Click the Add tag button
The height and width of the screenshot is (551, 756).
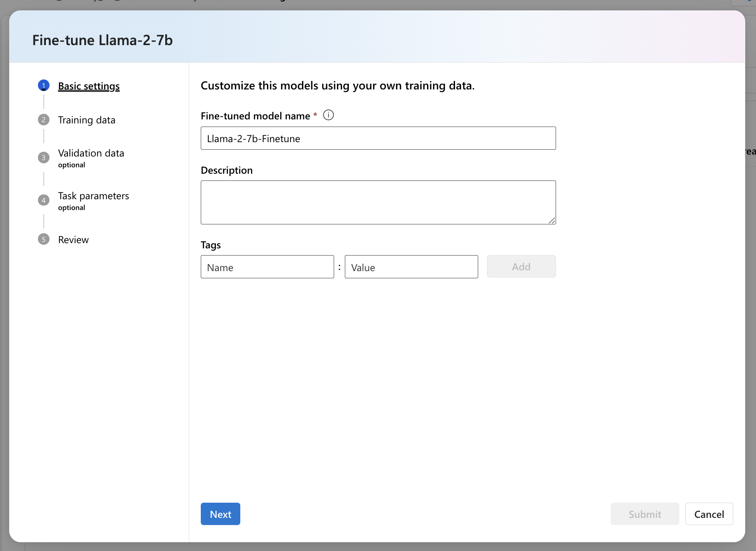[x=521, y=266]
